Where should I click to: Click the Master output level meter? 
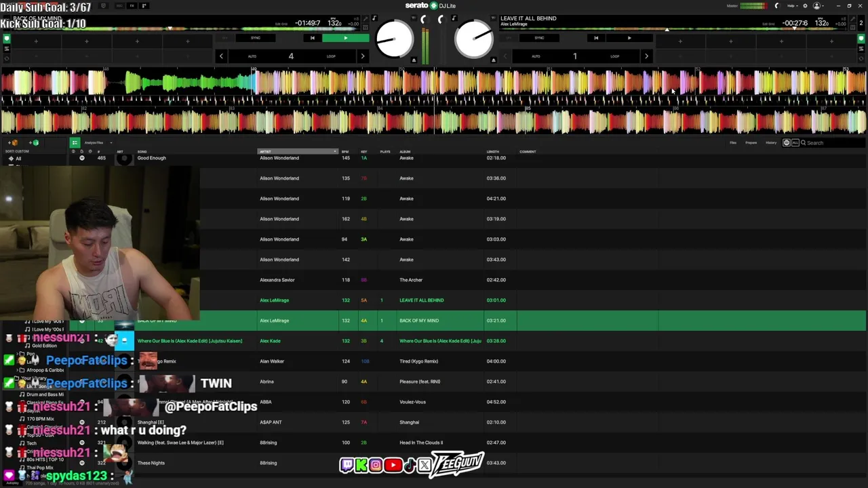753,5
